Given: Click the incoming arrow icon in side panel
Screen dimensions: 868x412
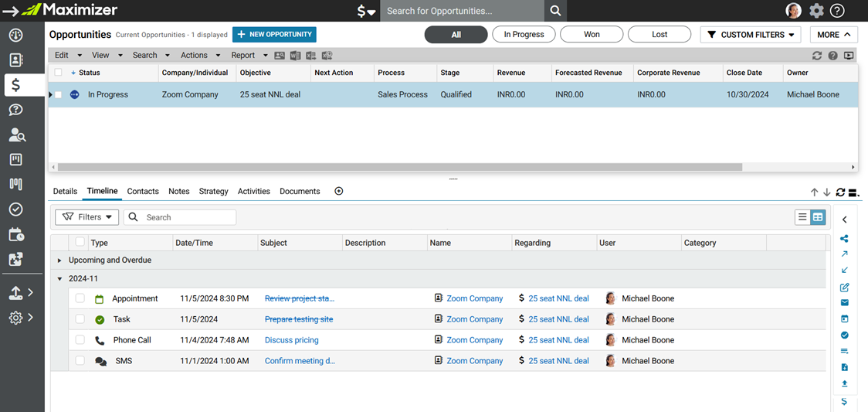Looking at the screenshot, I should [844, 271].
